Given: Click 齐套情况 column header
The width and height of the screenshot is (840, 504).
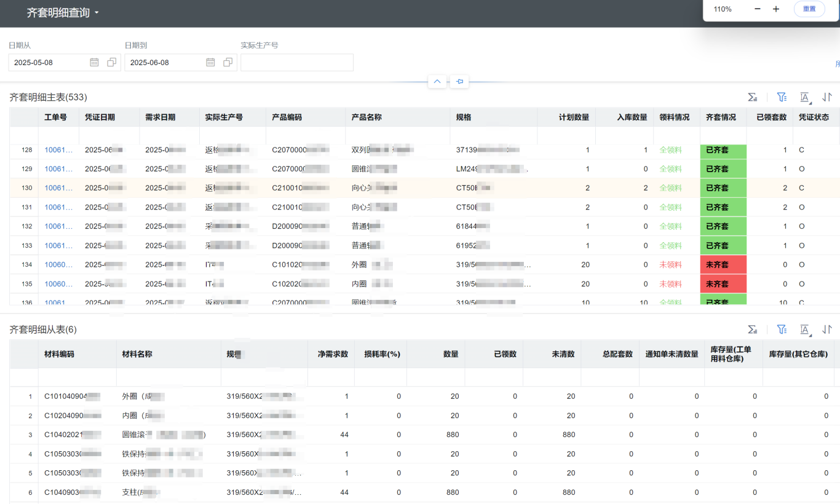Looking at the screenshot, I should pos(723,117).
